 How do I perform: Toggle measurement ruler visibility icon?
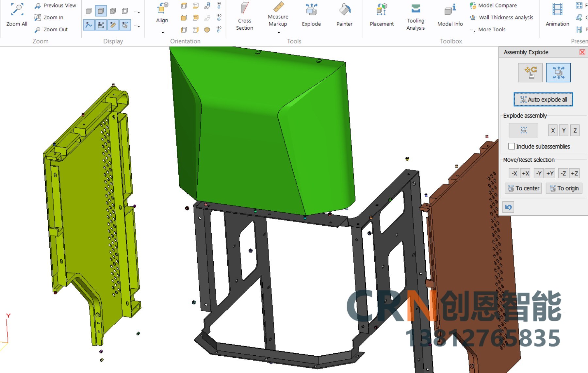click(113, 25)
